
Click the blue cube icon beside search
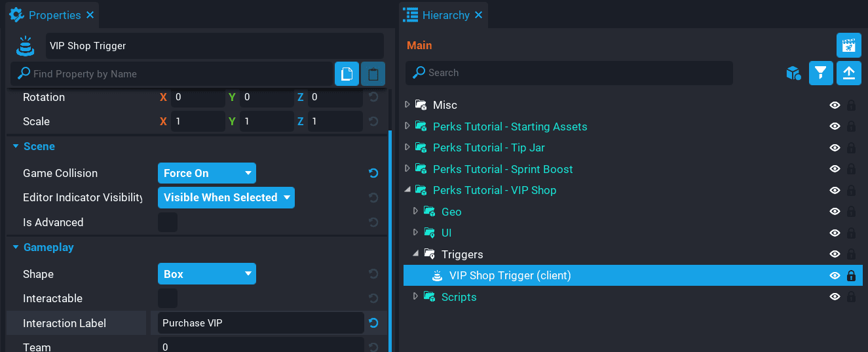click(x=793, y=73)
